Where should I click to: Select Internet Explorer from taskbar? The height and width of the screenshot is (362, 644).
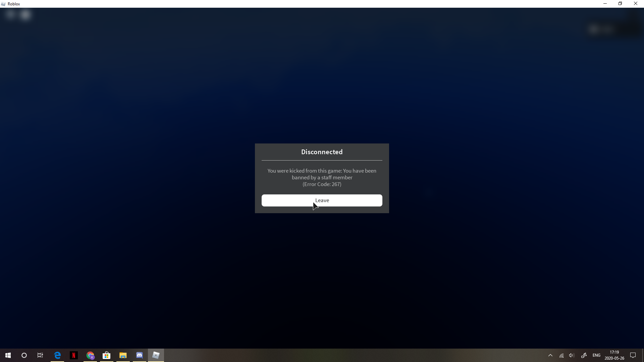point(57,355)
